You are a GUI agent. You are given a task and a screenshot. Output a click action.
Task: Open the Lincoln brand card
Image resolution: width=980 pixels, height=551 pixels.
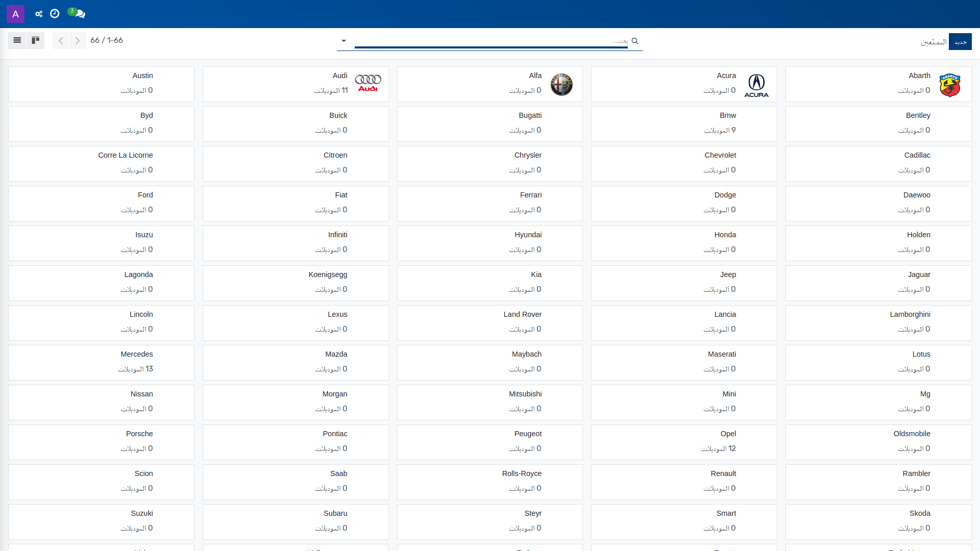point(101,323)
